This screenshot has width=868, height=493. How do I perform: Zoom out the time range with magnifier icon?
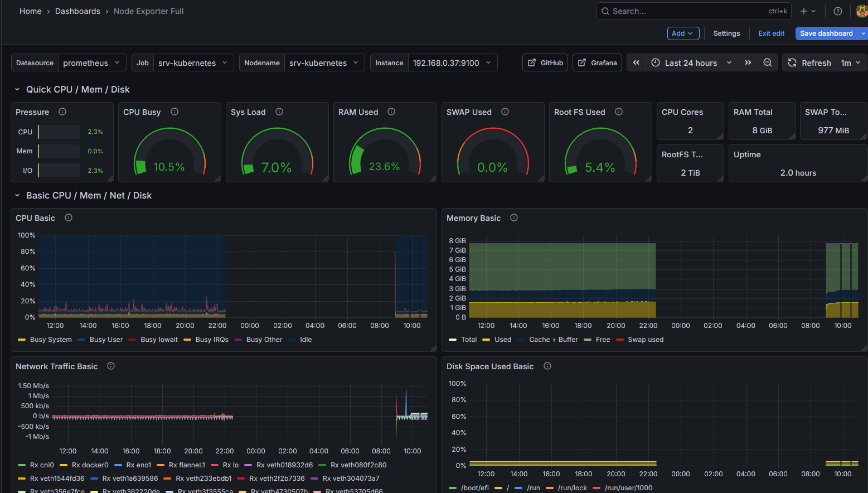click(768, 62)
